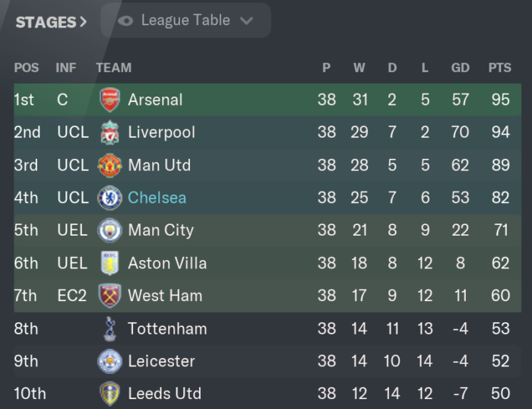Click the Leeds Utd shield badge
This screenshot has width=532, height=409.
(109, 394)
